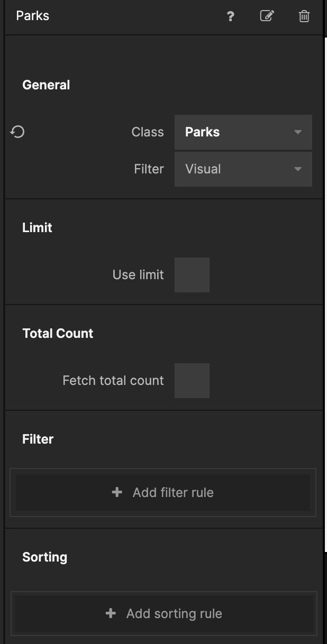Click the Parks panel title

click(x=33, y=16)
